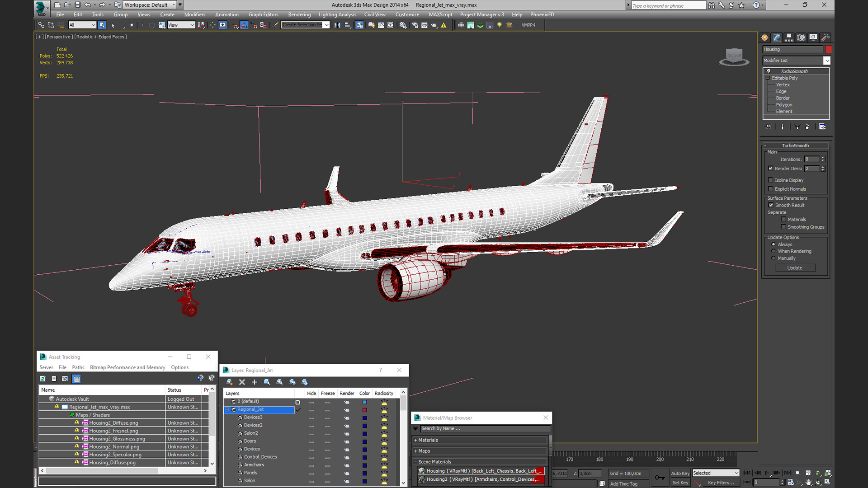Click the Auto Key button
Screen dimensions: 868x488
coord(680,473)
